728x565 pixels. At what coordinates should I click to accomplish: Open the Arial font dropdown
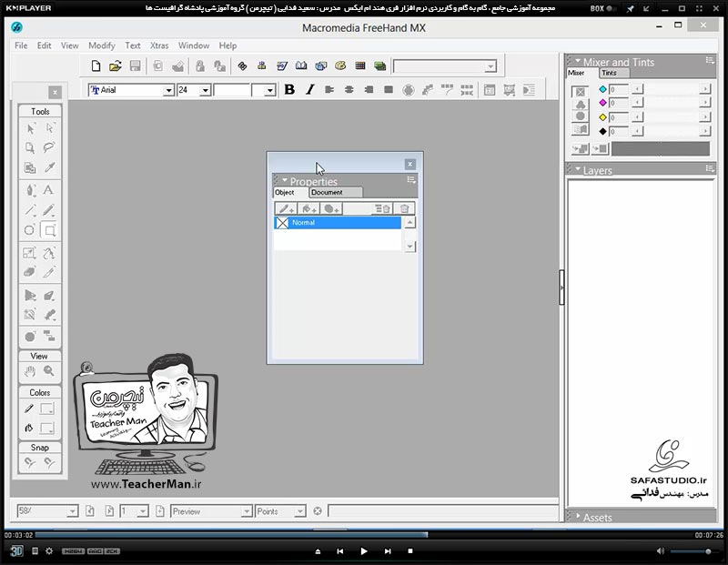(x=168, y=90)
